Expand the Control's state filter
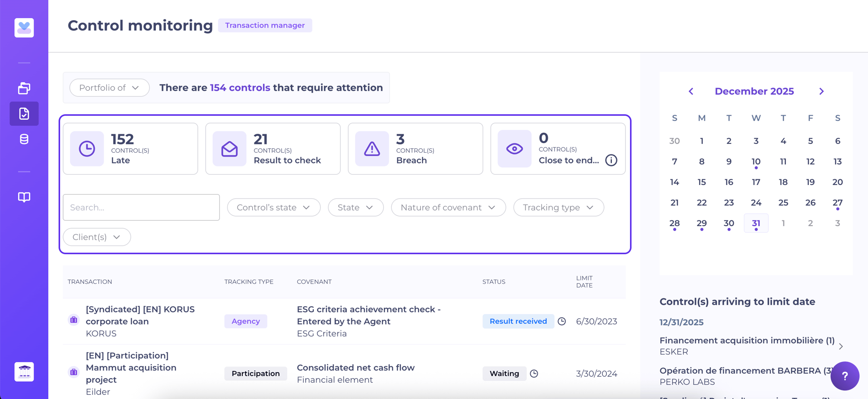Screen dimensions: 868x399 [274, 207]
